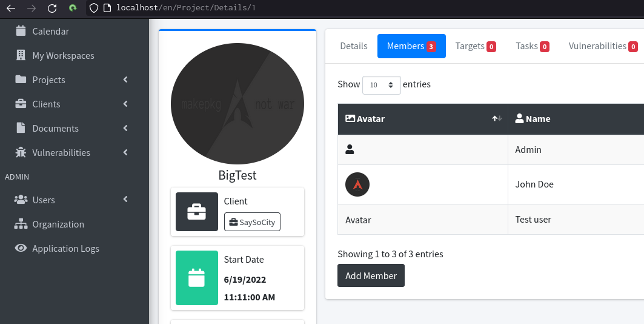Click the browser forward arrow
644x324 pixels.
32,8
